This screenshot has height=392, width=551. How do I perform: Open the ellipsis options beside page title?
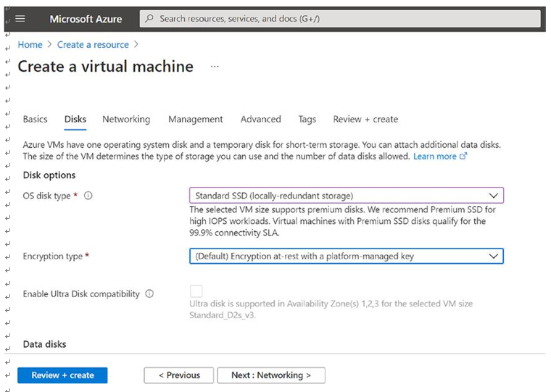pyautogui.click(x=215, y=67)
